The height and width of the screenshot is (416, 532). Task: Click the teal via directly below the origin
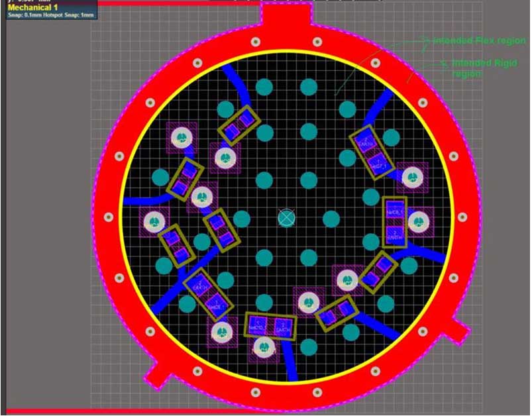(308, 257)
